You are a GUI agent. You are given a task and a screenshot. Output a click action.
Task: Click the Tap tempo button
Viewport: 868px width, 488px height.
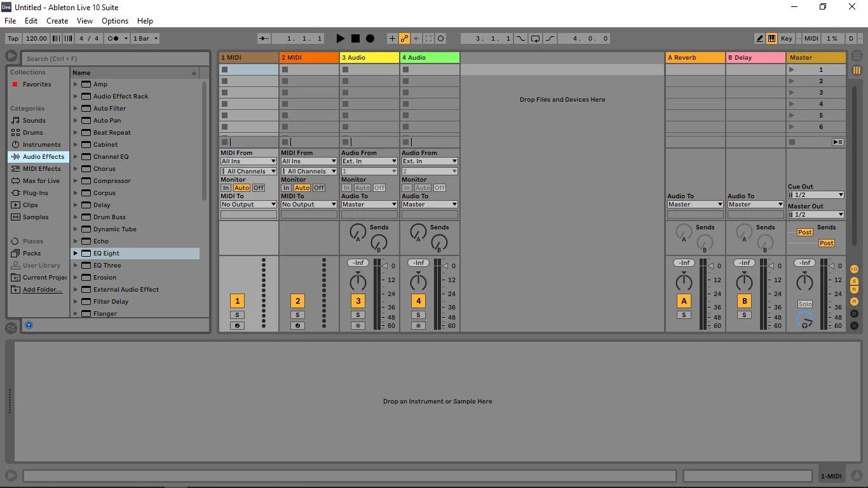(x=13, y=39)
